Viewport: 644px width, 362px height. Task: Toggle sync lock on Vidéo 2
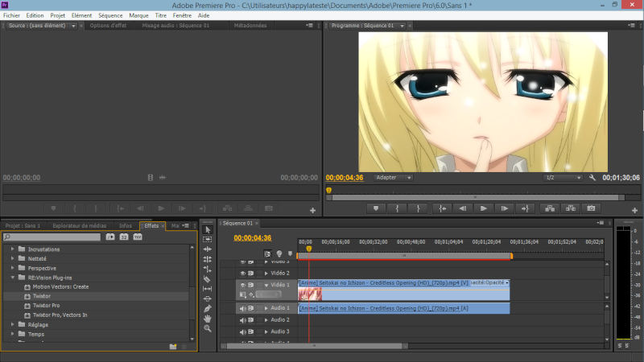click(250, 274)
